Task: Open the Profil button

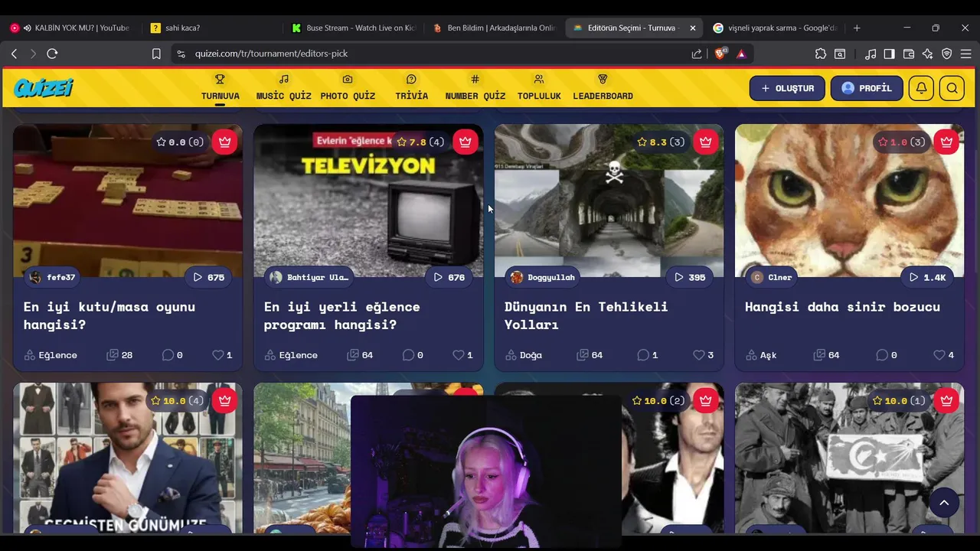Action: pyautogui.click(x=867, y=88)
